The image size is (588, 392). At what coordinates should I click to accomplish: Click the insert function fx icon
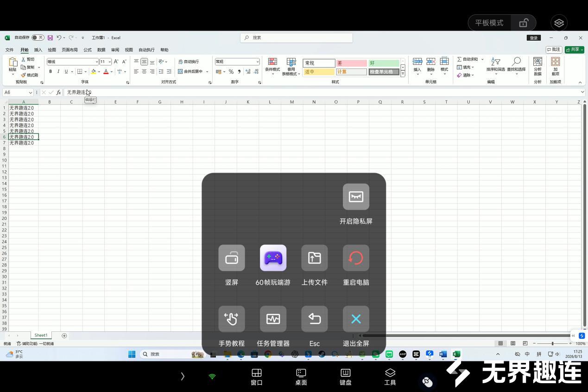tap(58, 93)
